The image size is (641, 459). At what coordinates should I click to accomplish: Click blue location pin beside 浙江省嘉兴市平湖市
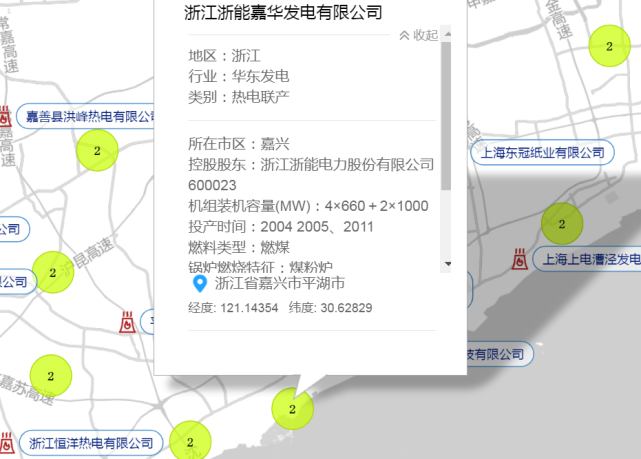(x=200, y=284)
